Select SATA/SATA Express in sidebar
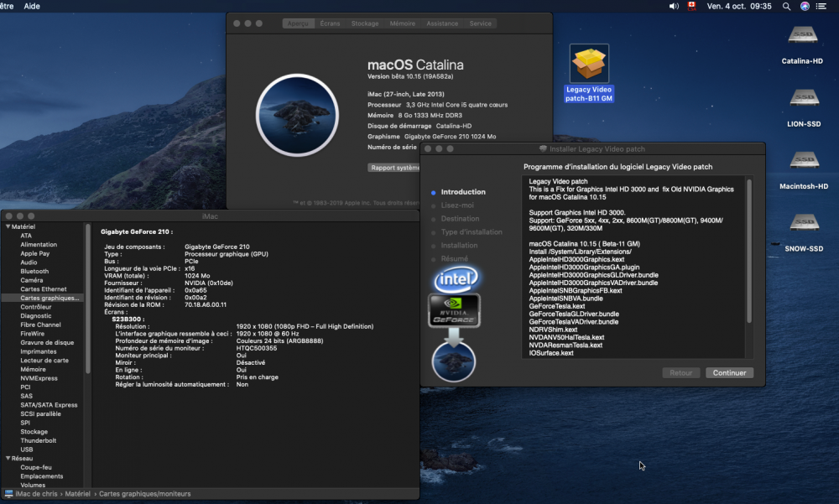Image resolution: width=839 pixels, height=504 pixels. (x=49, y=405)
